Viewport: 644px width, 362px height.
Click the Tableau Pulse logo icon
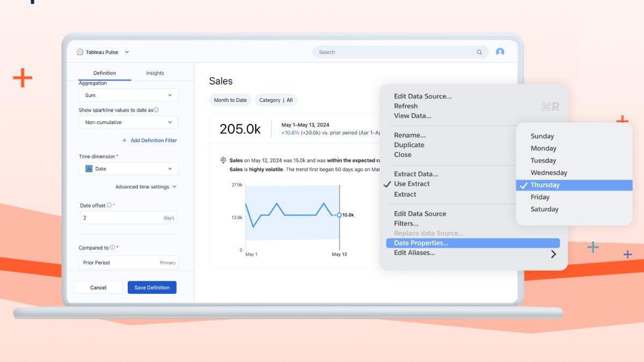point(80,52)
